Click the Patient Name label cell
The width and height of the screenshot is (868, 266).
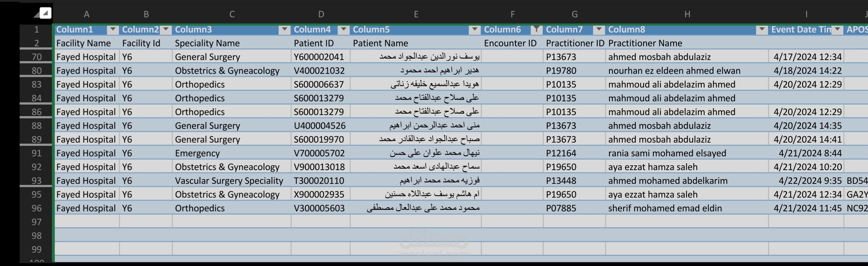coord(416,43)
